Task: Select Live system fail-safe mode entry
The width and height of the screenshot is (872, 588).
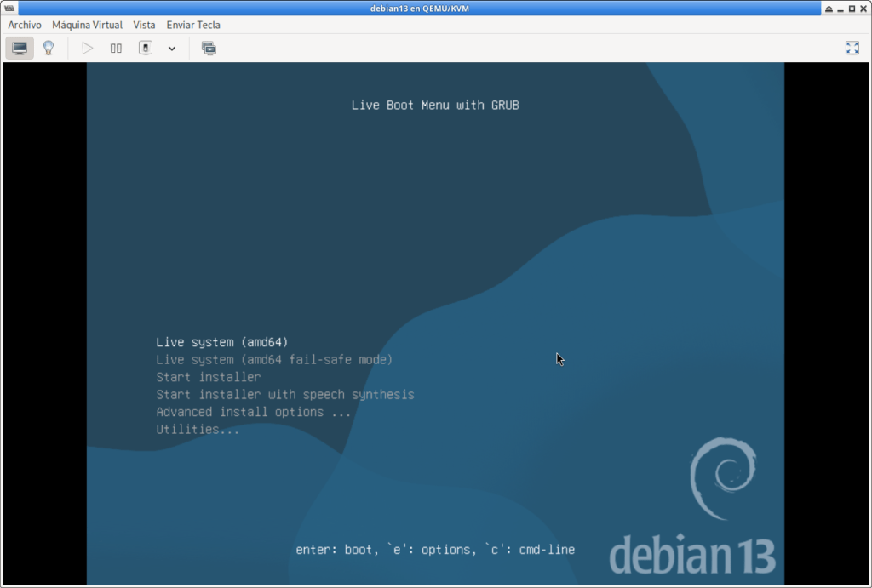Action: click(x=274, y=360)
